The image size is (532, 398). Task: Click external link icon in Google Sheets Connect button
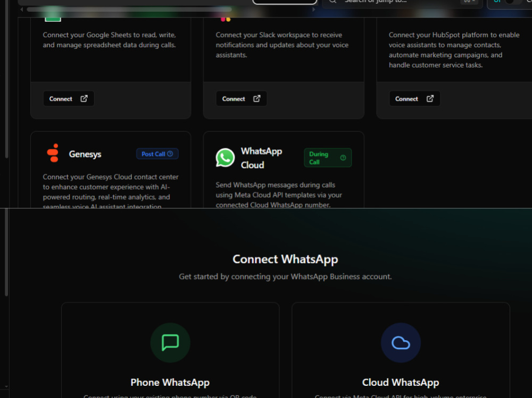click(84, 99)
